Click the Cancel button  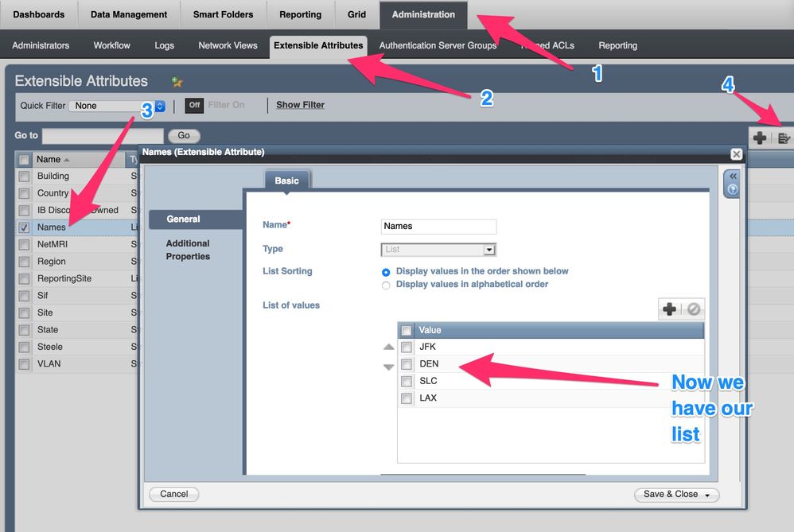tap(173, 494)
